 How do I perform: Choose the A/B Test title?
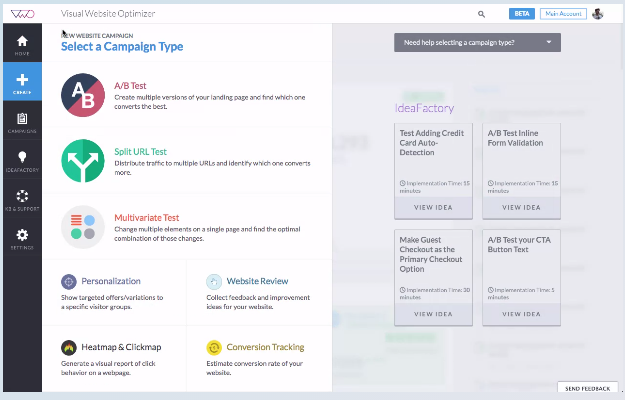click(x=130, y=86)
